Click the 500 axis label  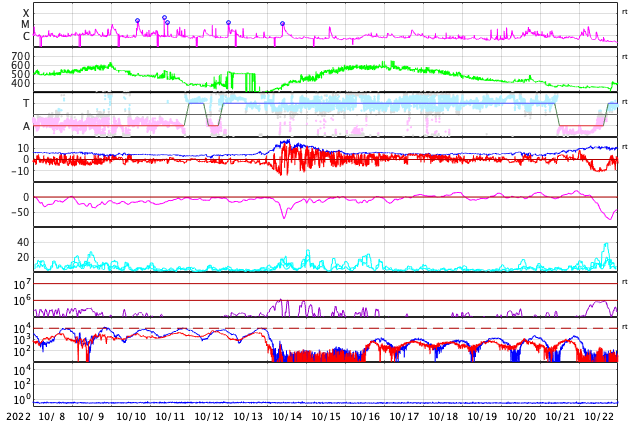point(21,74)
